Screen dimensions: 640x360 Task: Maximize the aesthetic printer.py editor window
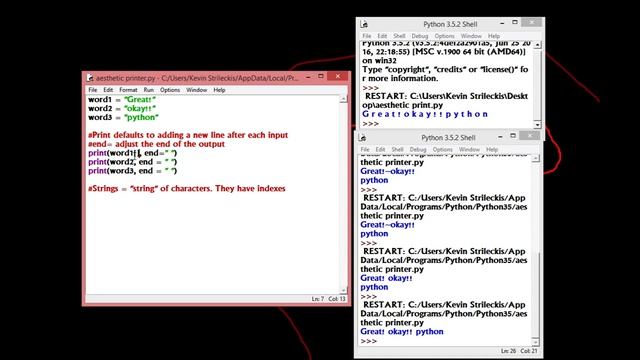[x=321, y=76]
